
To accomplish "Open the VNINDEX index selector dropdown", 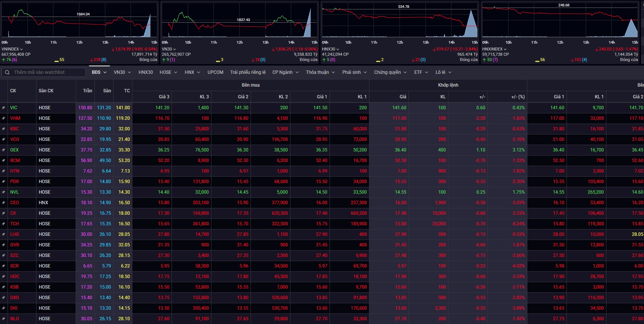I will pos(12,49).
